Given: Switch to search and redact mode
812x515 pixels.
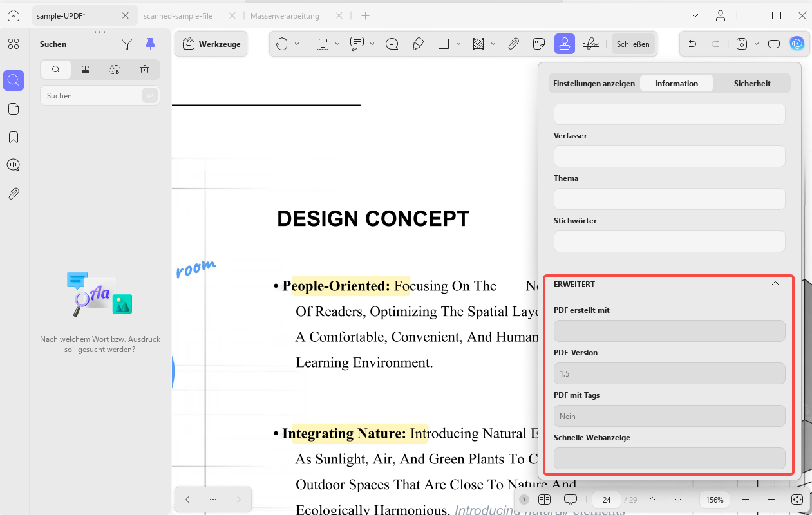Looking at the screenshot, I should click(85, 70).
